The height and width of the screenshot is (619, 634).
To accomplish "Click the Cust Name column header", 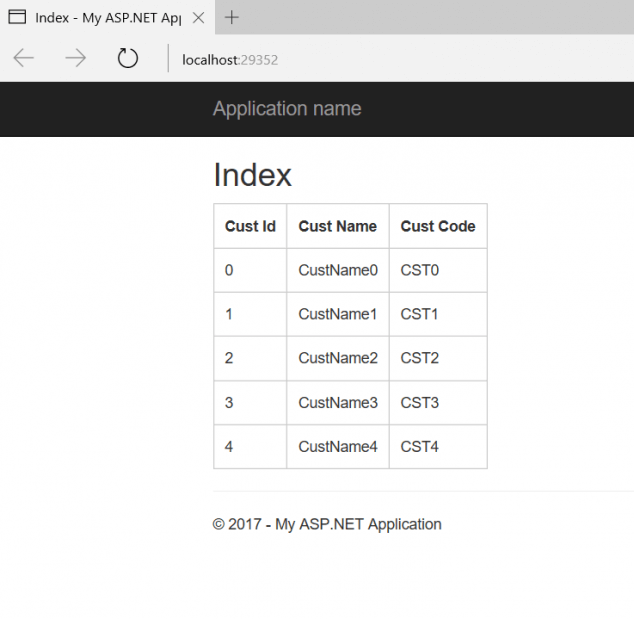I will coord(337,226).
